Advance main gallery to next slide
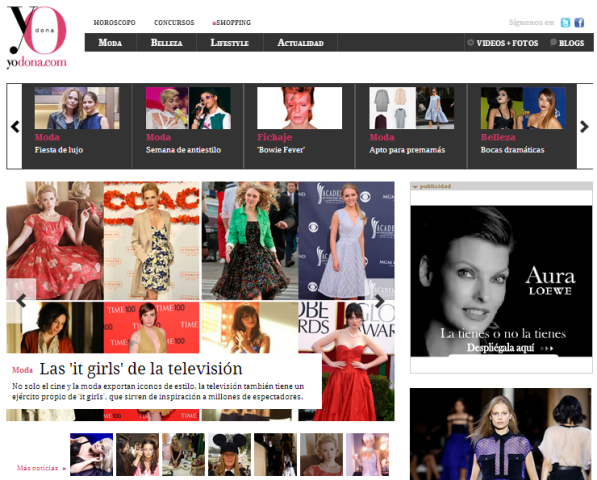This screenshot has width=597, height=480. 380,301
